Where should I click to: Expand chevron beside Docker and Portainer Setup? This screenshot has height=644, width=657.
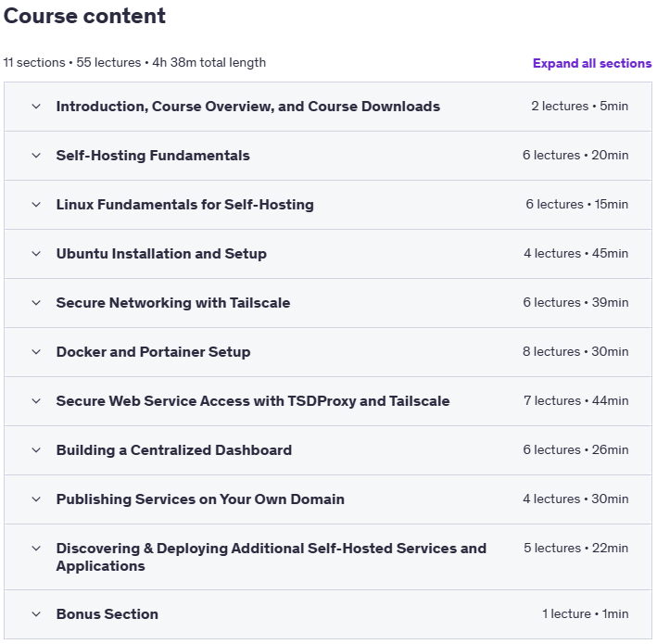click(x=36, y=351)
